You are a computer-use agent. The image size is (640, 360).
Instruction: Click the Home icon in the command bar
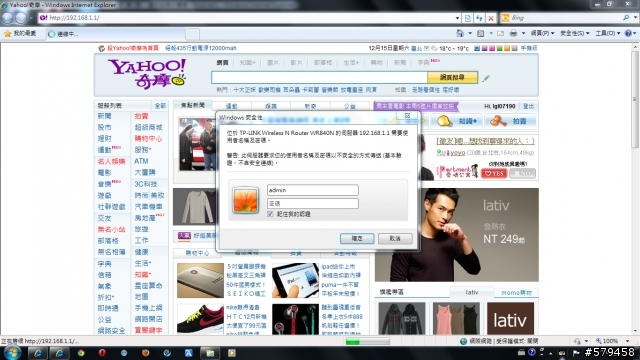460,33
